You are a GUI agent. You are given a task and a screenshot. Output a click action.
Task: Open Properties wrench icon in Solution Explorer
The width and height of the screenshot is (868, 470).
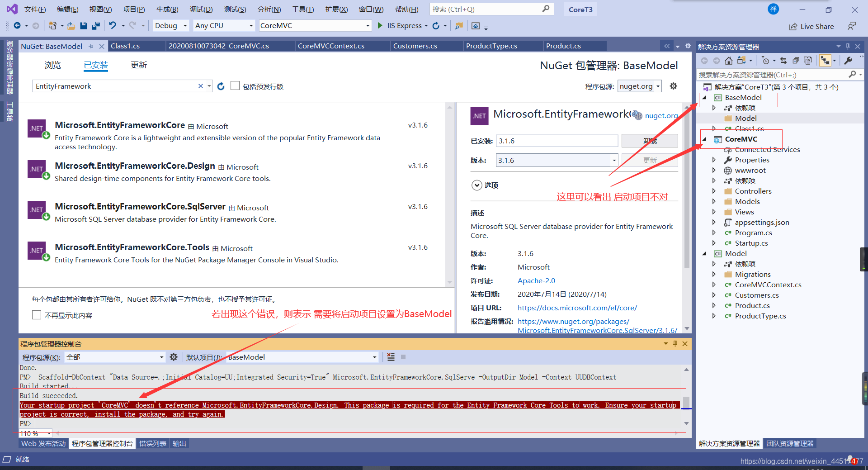click(849, 61)
